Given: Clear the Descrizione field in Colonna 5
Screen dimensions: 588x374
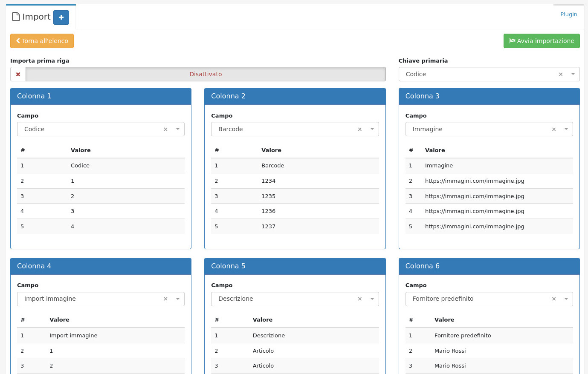Looking at the screenshot, I should 360,299.
